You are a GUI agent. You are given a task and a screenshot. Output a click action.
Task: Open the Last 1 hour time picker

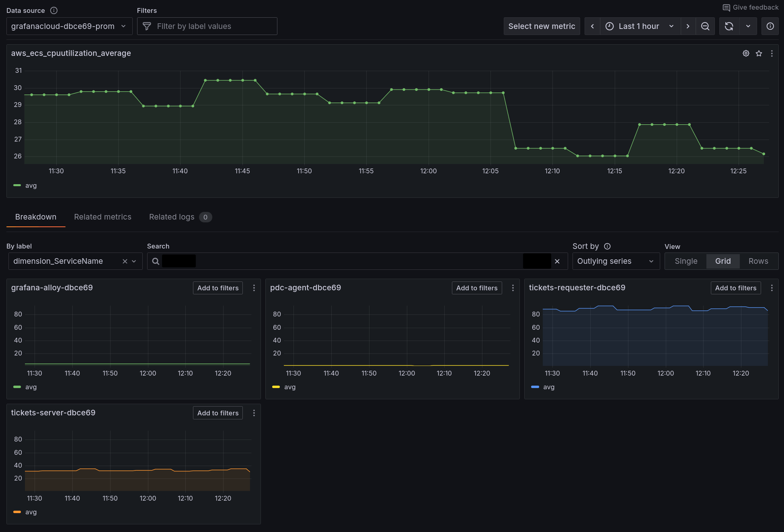[640, 26]
